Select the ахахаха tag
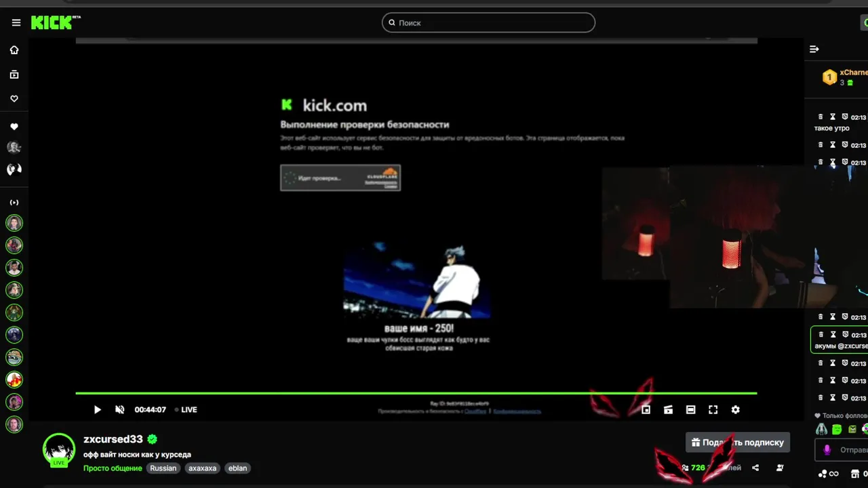This screenshot has height=488, width=868. (x=203, y=468)
